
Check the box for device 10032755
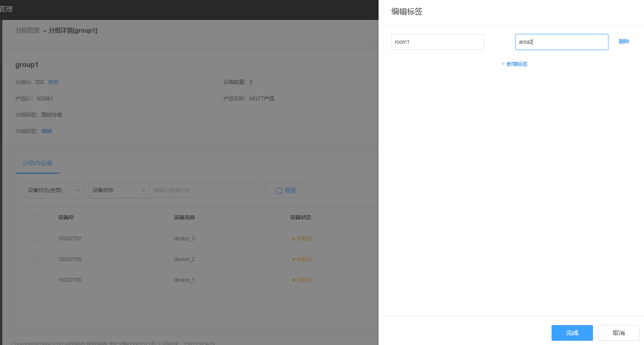pos(37,280)
